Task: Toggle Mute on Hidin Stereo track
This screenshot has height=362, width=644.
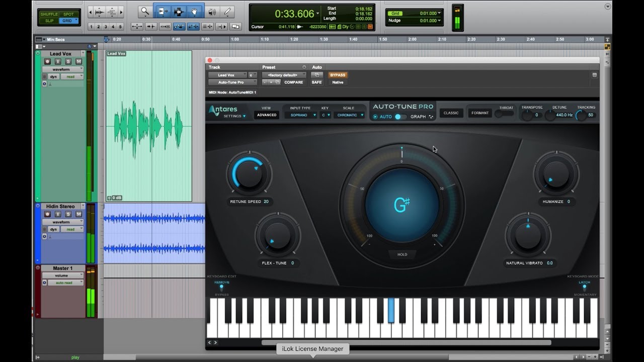Action: [x=78, y=214]
